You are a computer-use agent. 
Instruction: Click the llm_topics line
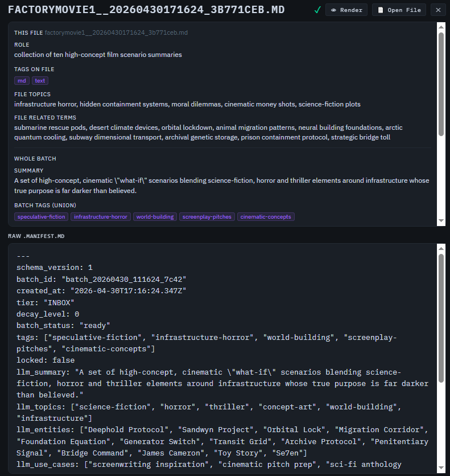pyautogui.click(x=209, y=413)
